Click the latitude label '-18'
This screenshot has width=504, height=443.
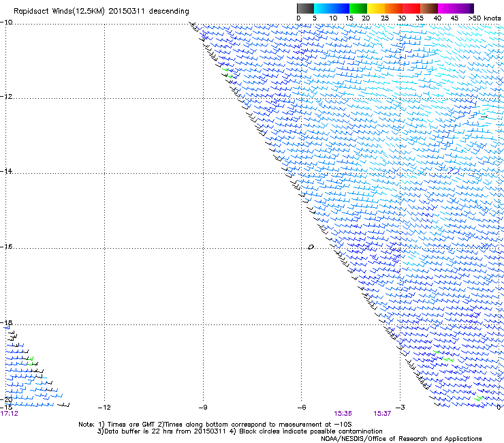click(6, 322)
